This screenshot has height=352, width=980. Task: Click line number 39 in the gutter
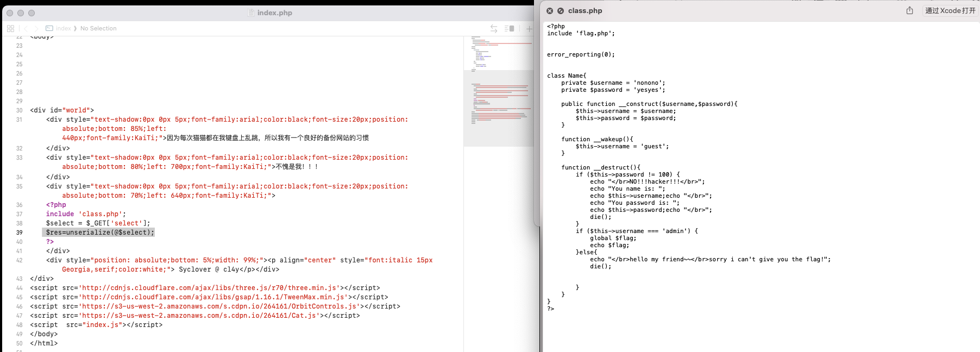pyautogui.click(x=19, y=232)
